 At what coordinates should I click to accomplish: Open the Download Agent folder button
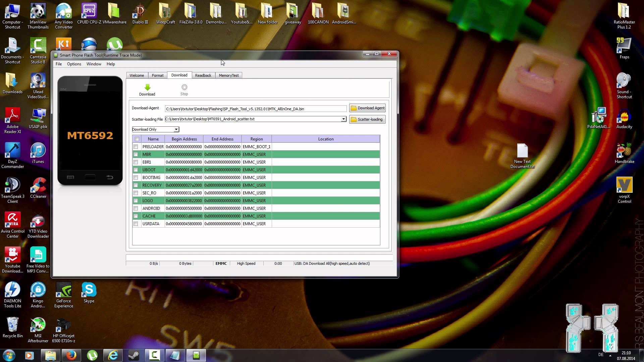coord(367,108)
